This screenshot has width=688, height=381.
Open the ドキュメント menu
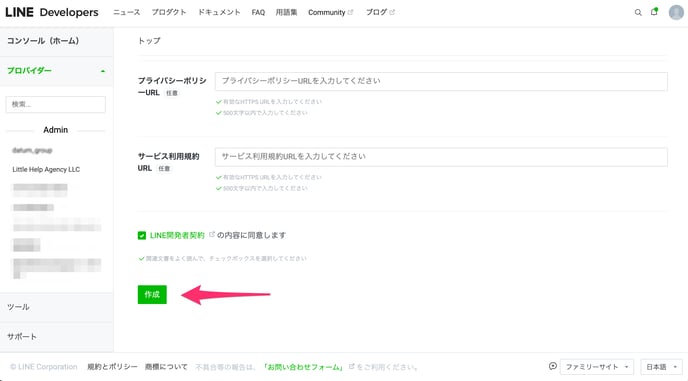pos(219,12)
